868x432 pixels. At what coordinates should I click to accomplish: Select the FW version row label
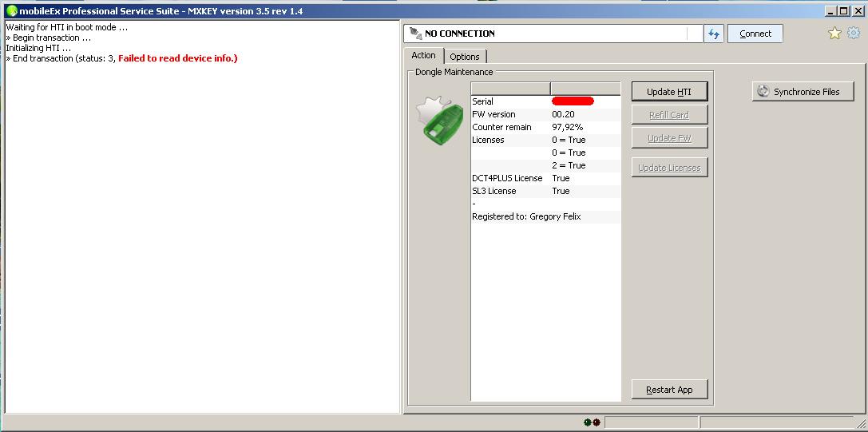[493, 114]
